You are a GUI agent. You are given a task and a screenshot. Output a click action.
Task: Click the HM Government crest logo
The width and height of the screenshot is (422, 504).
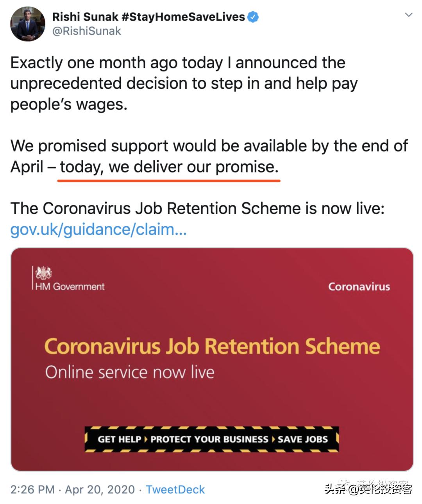click(43, 273)
